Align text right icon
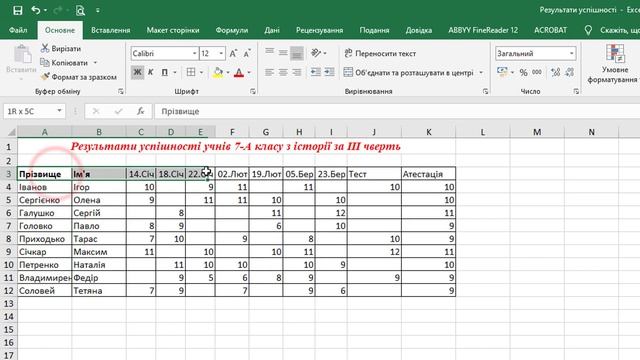The width and height of the screenshot is (640, 360). (297, 72)
